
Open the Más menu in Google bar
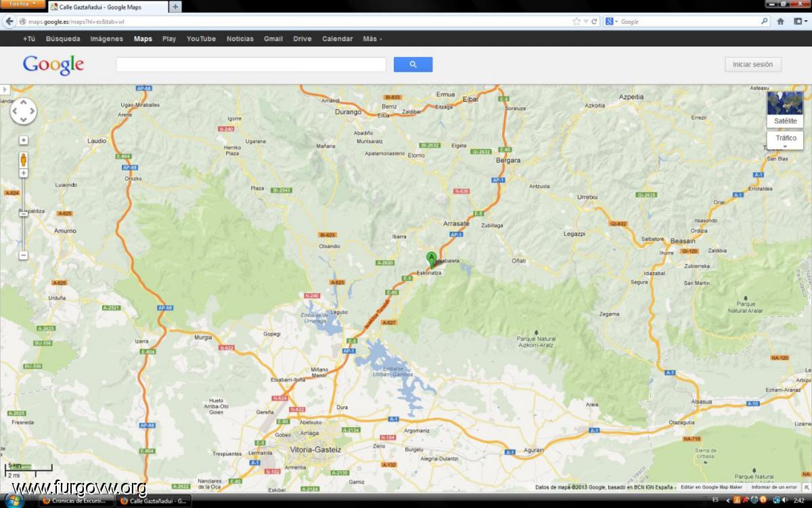click(x=372, y=39)
